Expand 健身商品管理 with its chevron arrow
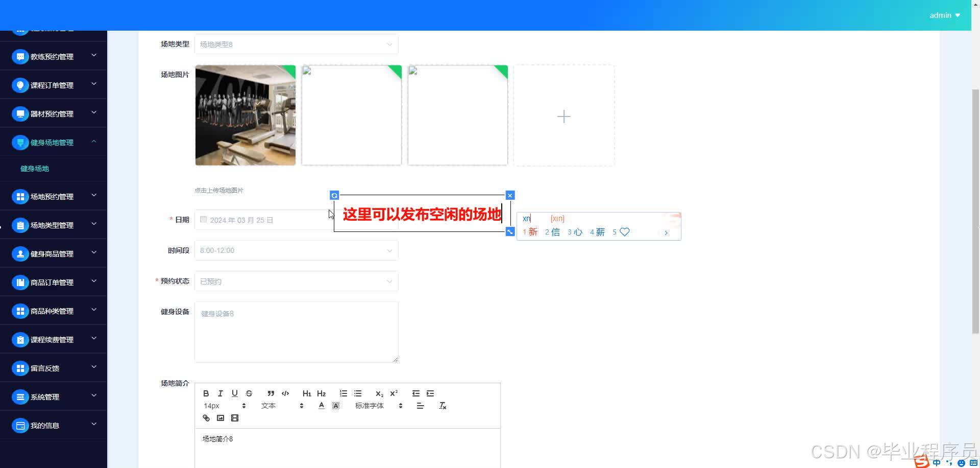This screenshot has width=980, height=468. tap(94, 252)
